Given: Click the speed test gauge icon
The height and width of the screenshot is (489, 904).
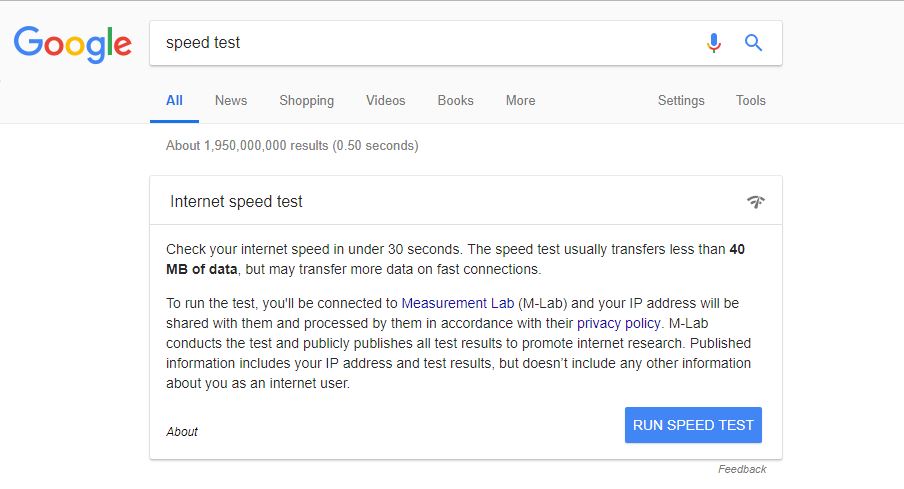Looking at the screenshot, I should coord(756,201).
